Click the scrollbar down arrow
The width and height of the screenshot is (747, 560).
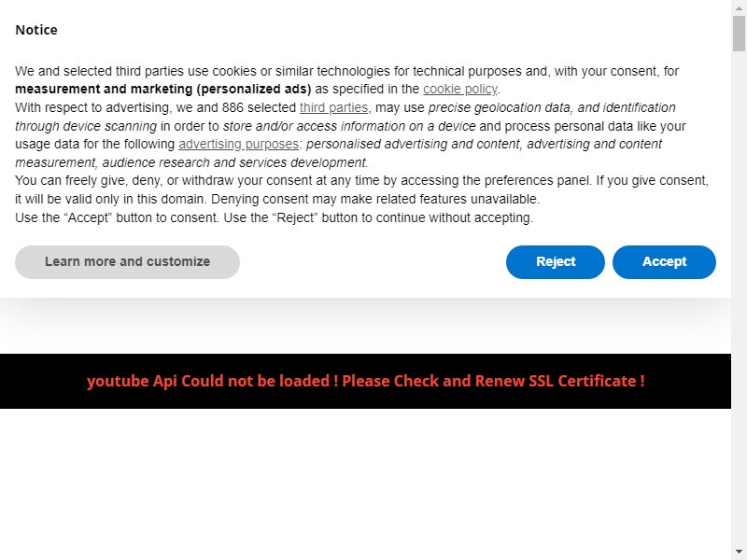coord(739,552)
